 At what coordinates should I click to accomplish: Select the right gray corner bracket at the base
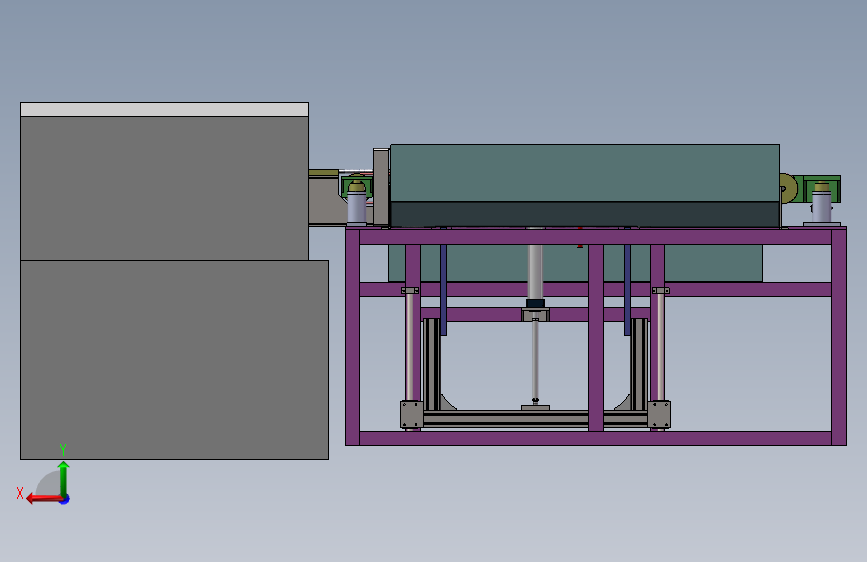click(659, 414)
